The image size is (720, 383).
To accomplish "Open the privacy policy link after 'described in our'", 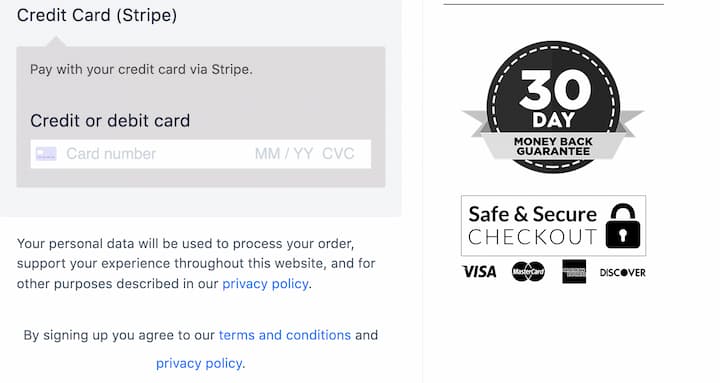I will 265,284.
